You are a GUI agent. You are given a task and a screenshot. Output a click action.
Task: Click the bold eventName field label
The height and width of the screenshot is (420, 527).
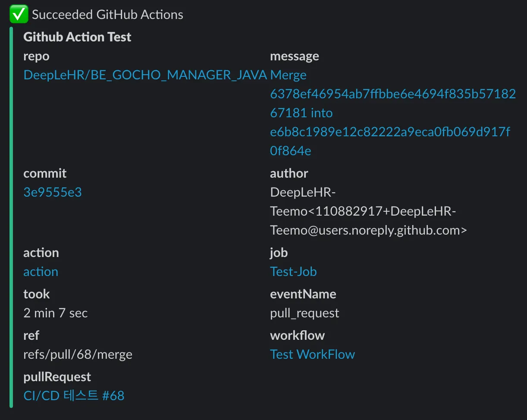303,294
